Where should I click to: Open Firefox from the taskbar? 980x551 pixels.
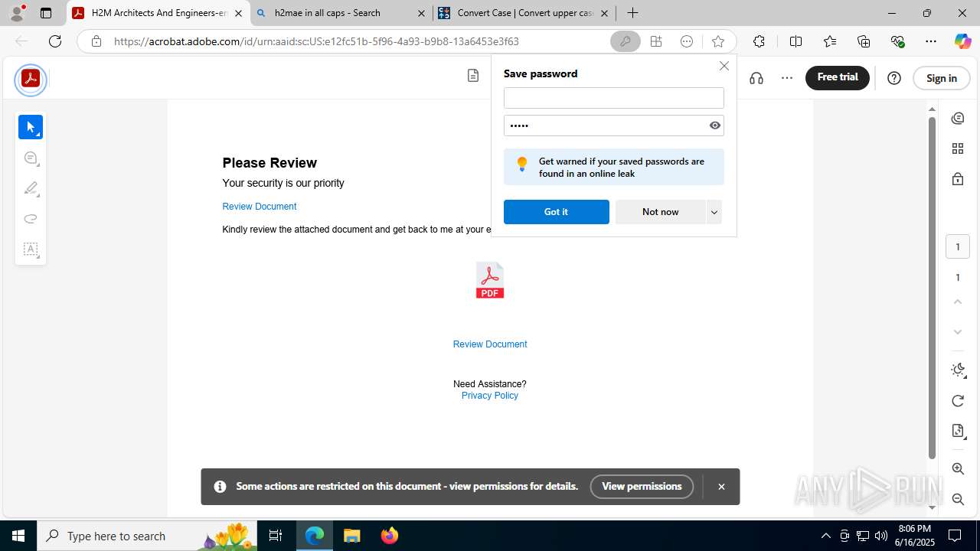click(x=390, y=536)
